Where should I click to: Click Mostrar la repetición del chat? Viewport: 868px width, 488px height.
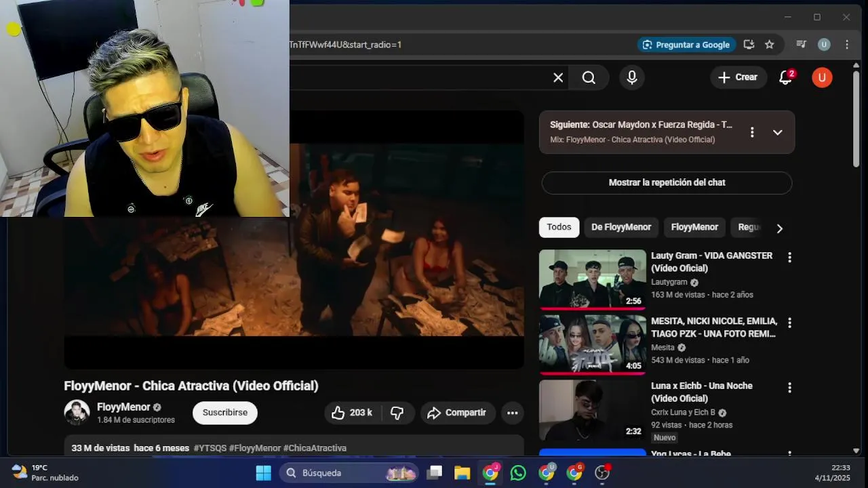667,182
